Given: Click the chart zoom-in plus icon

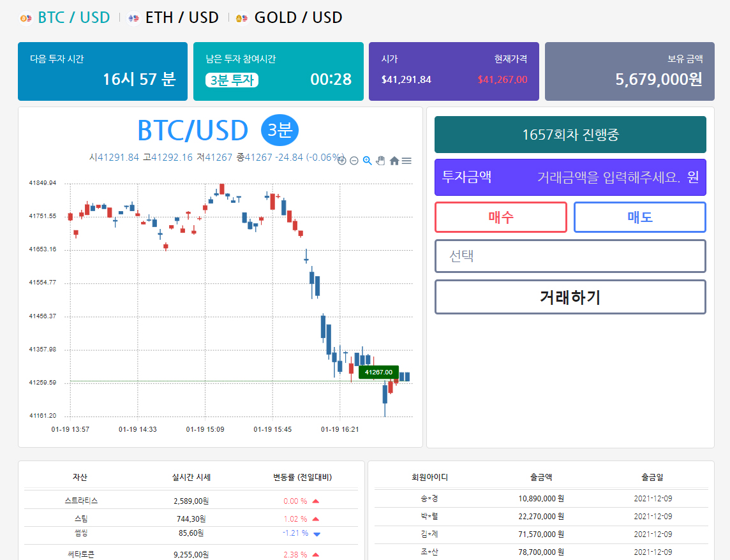Looking at the screenshot, I should click(342, 161).
